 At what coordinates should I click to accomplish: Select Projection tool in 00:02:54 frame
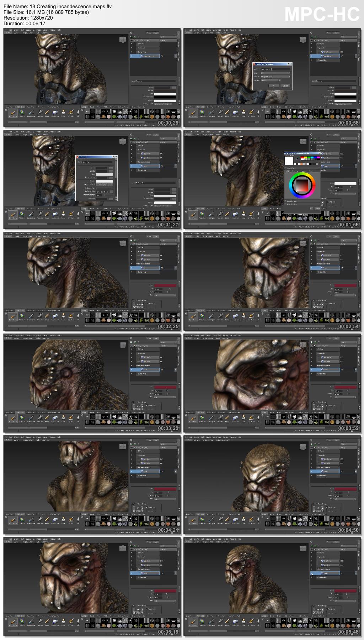pos(202,316)
